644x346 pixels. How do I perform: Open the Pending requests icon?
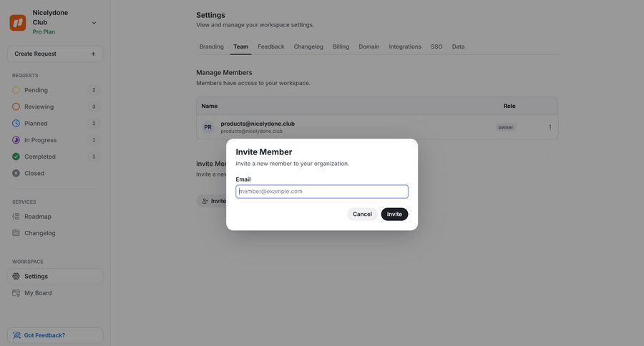point(16,90)
